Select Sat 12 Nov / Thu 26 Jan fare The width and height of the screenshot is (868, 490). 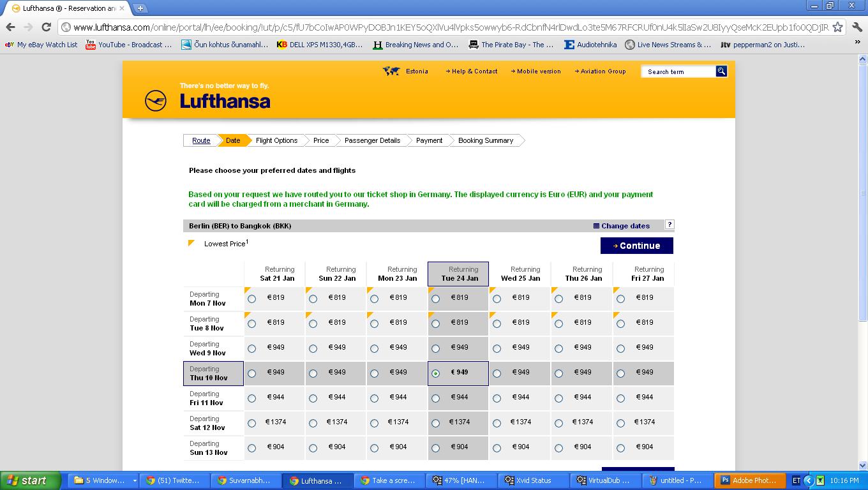(x=558, y=423)
